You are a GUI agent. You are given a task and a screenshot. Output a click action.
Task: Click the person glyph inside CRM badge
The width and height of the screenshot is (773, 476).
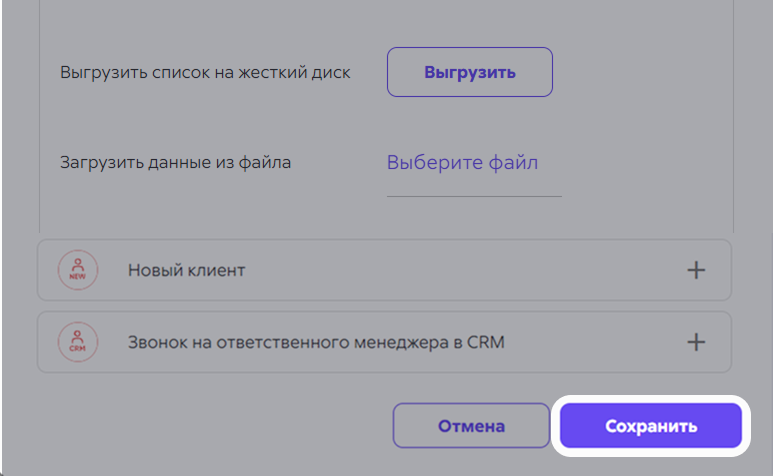(x=77, y=337)
